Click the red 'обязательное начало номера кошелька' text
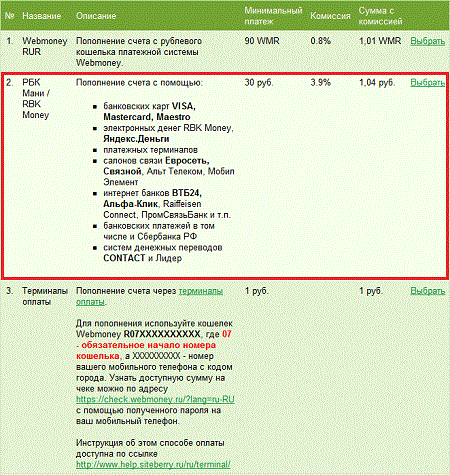This screenshot has width=450, height=475. [146, 350]
